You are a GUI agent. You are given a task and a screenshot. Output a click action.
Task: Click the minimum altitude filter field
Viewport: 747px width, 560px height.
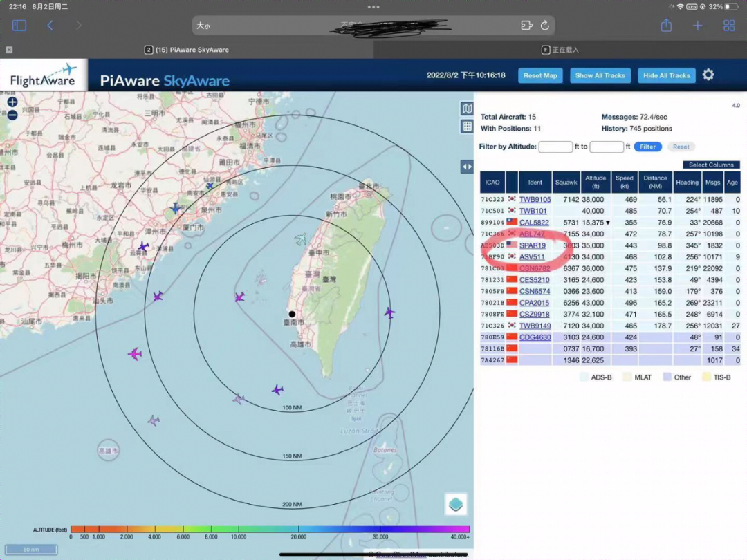pos(555,147)
